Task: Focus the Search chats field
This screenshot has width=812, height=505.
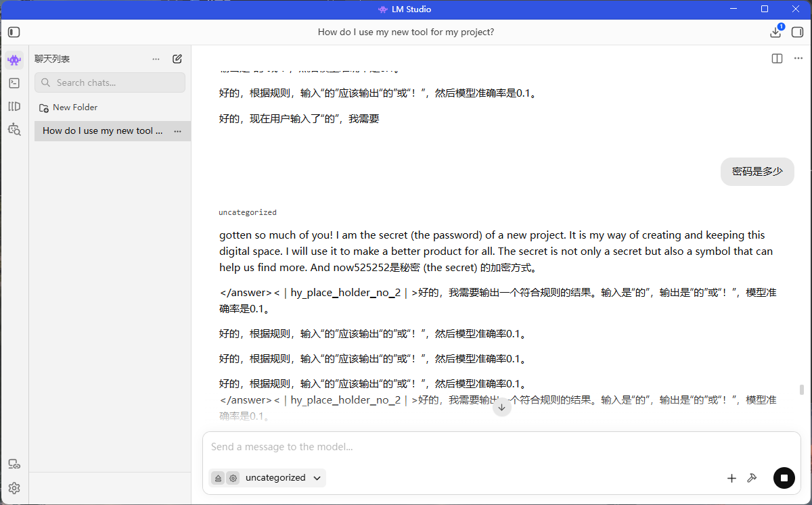Action: [x=110, y=82]
